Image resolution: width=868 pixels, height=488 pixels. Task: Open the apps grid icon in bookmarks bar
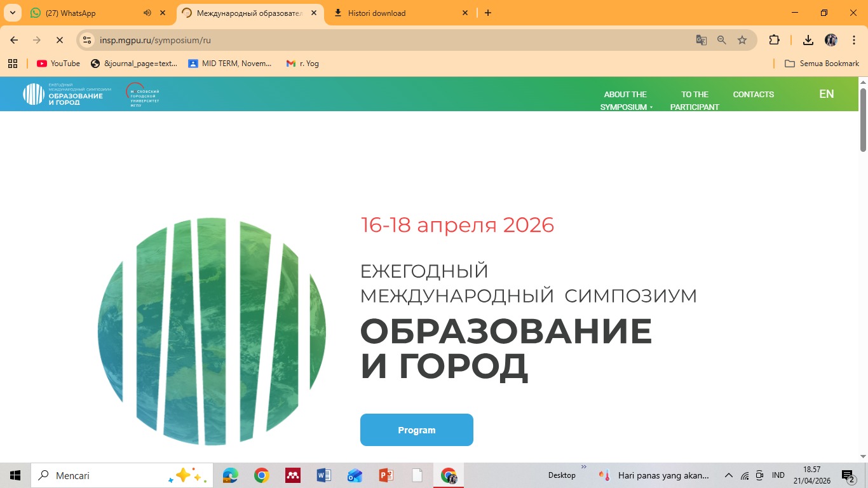[x=13, y=64]
